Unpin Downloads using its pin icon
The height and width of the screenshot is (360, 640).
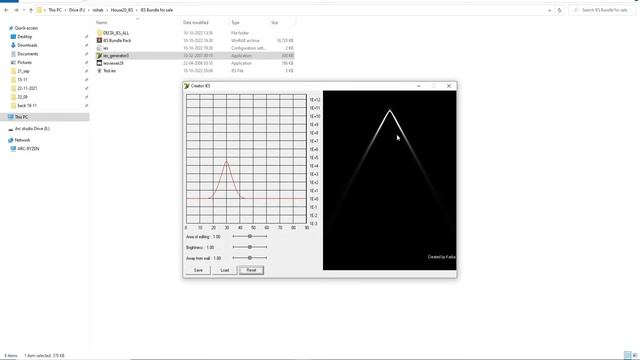click(x=87, y=45)
